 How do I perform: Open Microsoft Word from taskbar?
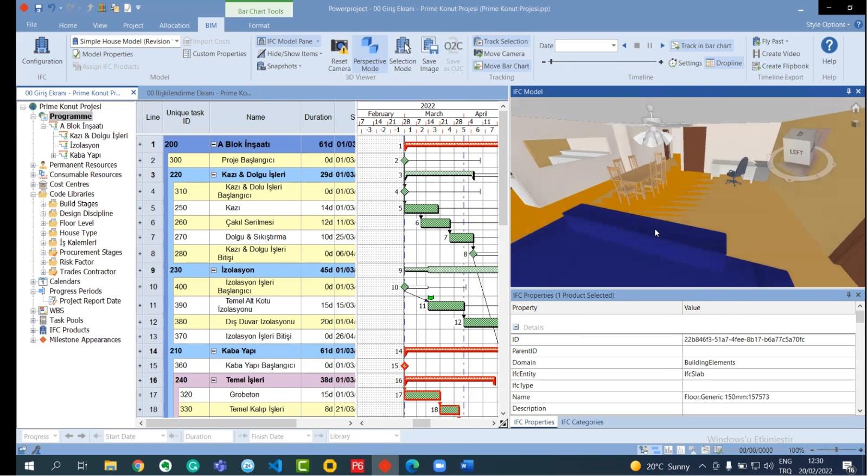(x=467, y=466)
